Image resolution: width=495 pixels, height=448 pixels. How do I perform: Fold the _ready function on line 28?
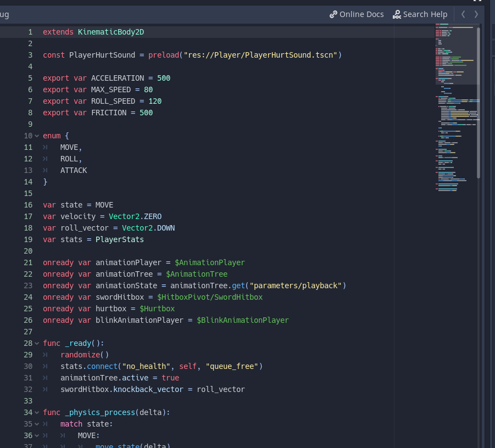pyautogui.click(x=36, y=343)
